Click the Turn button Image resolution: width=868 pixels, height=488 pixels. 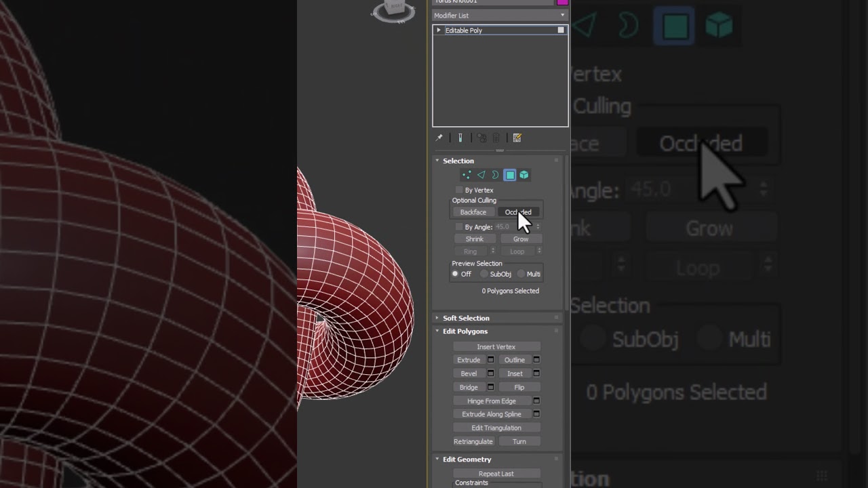click(x=519, y=441)
